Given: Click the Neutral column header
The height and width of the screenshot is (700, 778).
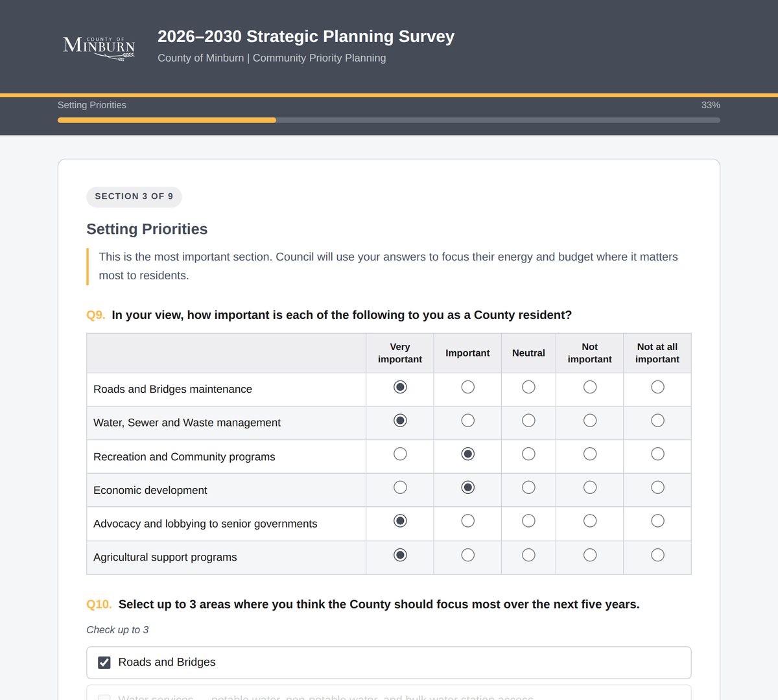Looking at the screenshot, I should pos(528,353).
